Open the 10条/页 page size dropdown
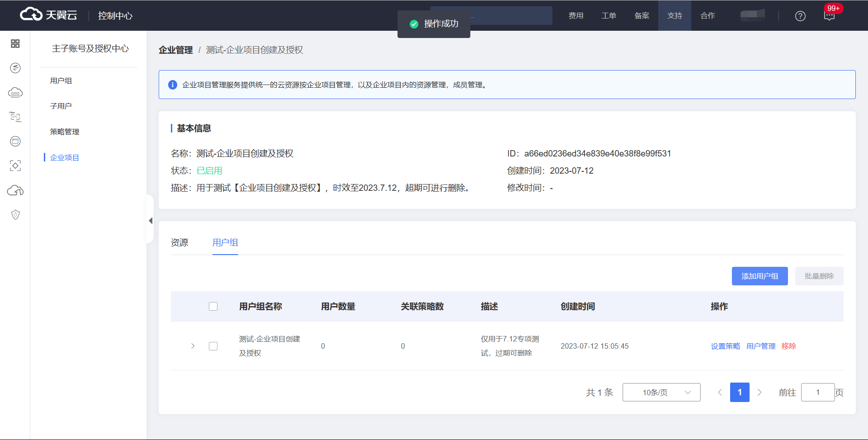This screenshot has width=868, height=440. point(661,393)
